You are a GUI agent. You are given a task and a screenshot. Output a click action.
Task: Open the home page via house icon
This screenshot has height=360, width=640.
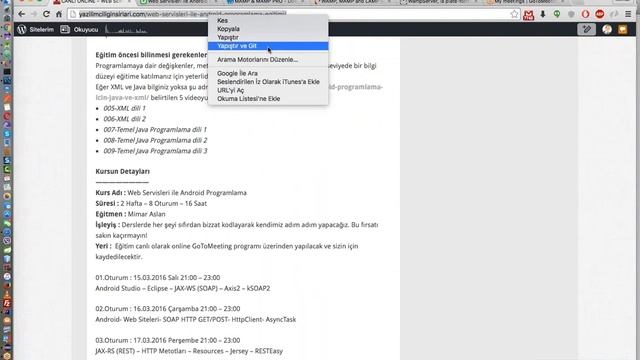59,14
